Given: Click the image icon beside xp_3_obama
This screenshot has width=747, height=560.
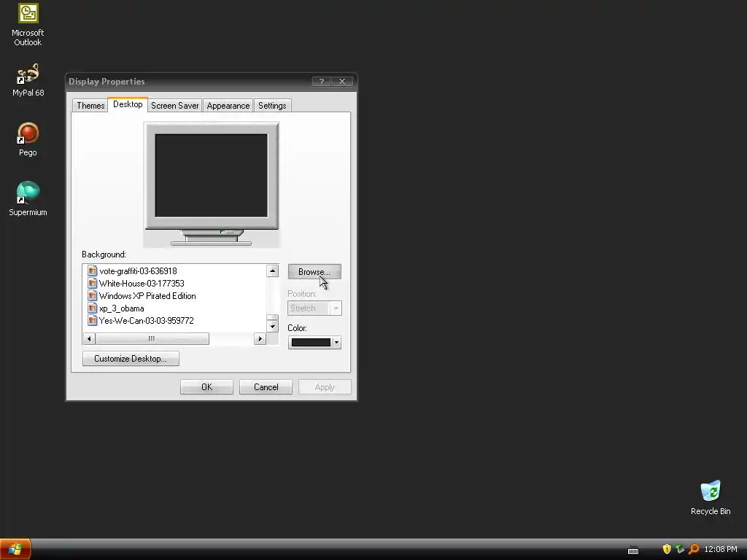Looking at the screenshot, I should coord(93,308).
